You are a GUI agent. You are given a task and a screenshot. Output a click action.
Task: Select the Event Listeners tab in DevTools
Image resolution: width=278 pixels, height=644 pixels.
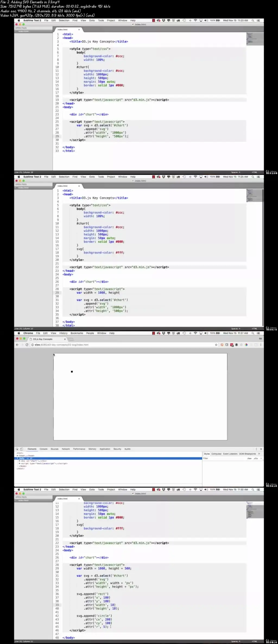tap(230, 454)
